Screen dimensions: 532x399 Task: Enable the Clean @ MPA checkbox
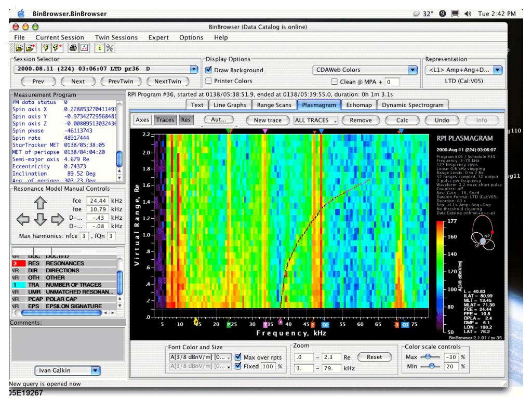point(334,82)
